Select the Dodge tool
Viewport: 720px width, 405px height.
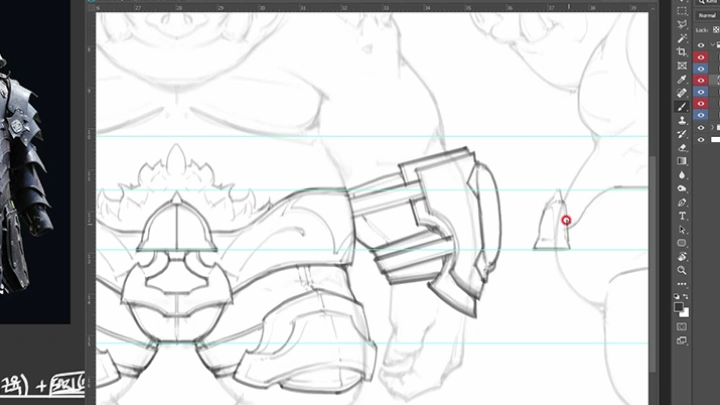[x=682, y=189]
